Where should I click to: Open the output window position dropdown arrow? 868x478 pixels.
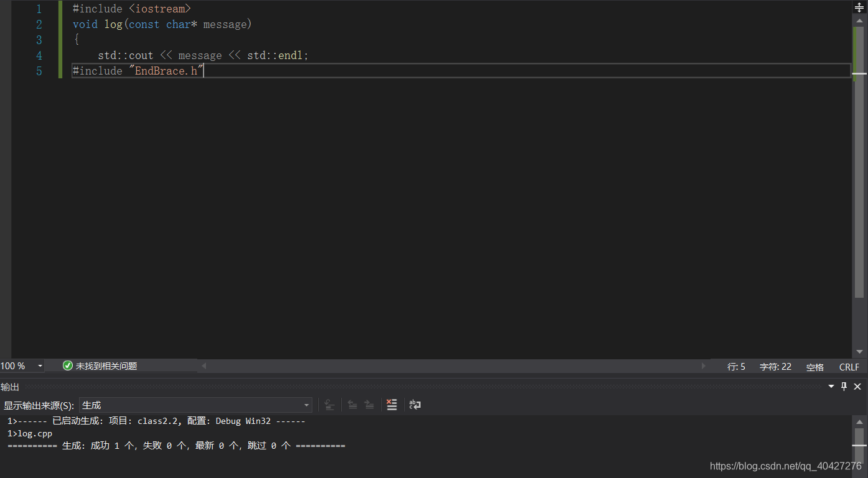pos(831,387)
